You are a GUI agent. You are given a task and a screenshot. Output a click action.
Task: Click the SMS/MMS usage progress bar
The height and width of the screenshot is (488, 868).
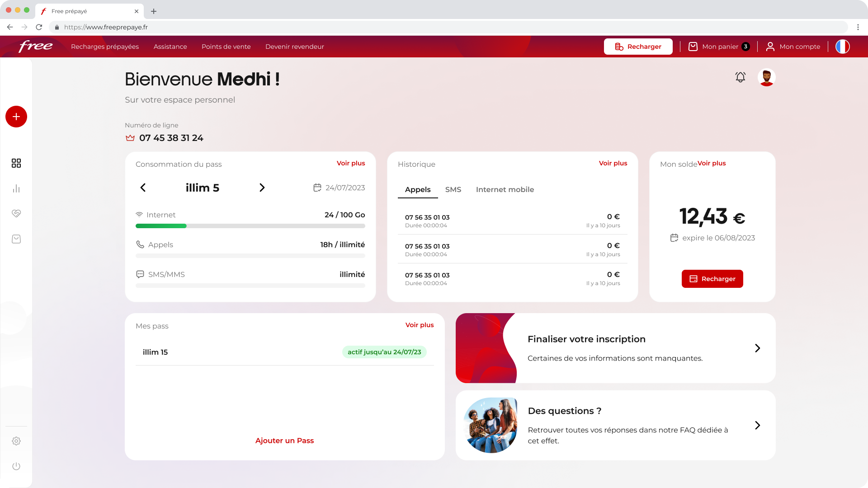250,286
